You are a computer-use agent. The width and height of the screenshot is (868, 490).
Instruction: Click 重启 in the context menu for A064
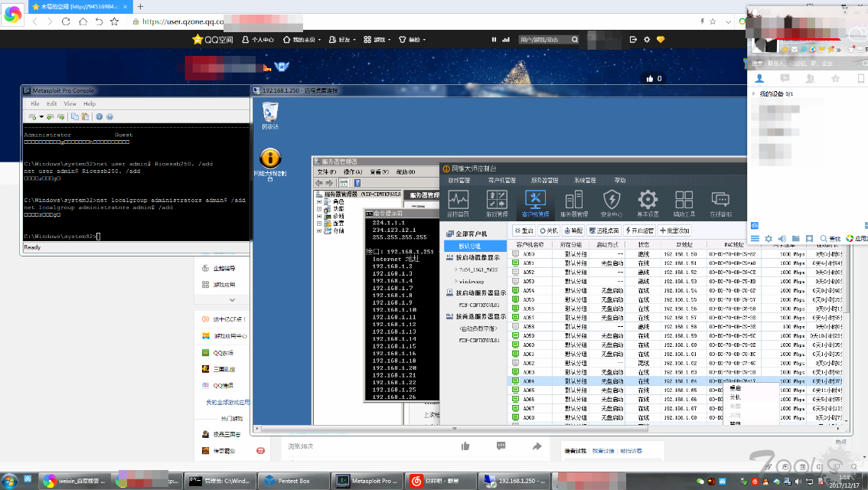pyautogui.click(x=735, y=388)
